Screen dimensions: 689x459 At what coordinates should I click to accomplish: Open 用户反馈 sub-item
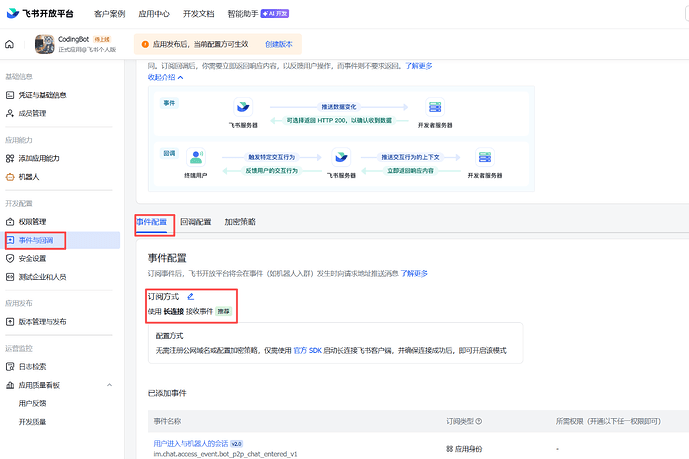tap(32, 403)
